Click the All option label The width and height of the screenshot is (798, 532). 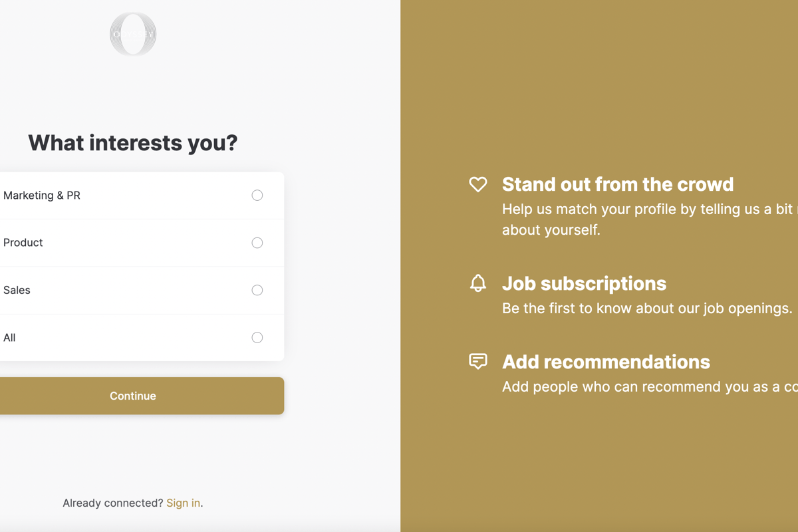9,338
